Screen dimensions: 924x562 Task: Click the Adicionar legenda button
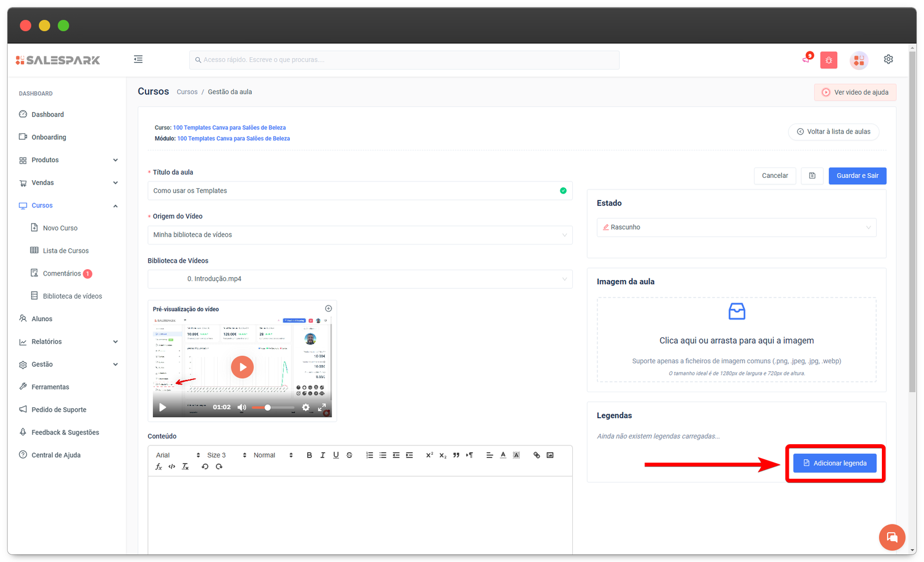point(834,463)
